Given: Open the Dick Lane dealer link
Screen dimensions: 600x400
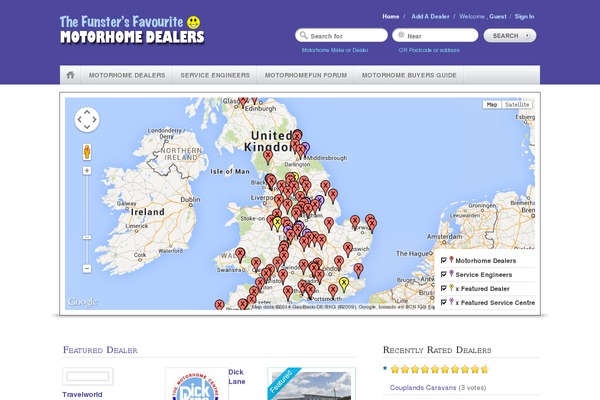Looking at the screenshot, I should pyautogui.click(x=237, y=377).
